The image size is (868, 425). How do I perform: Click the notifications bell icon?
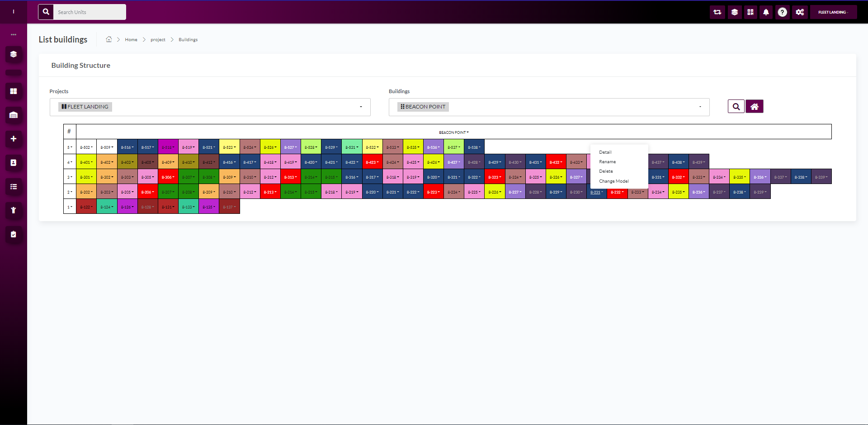coord(766,12)
